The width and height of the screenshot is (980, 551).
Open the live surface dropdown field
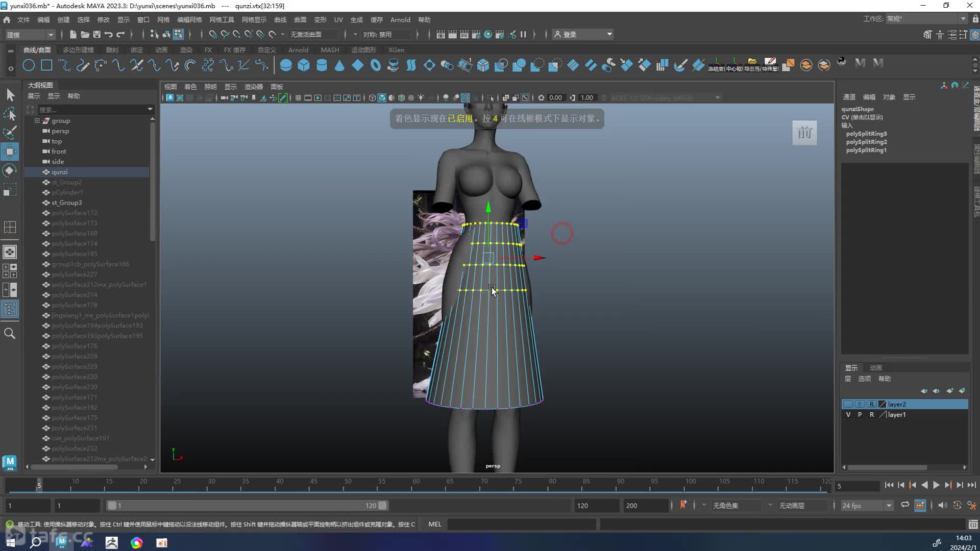point(313,34)
